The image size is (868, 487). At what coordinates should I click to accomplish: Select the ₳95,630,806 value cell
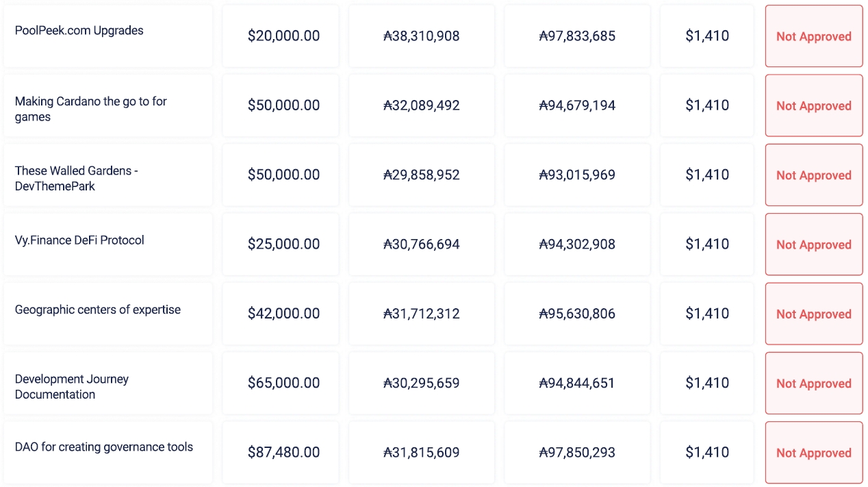pos(577,314)
